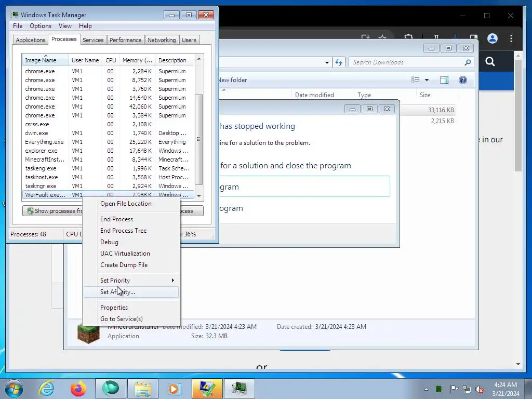This screenshot has height=399, width=532.
Task: Switch to the error report taskbar window
Action: tap(207, 389)
